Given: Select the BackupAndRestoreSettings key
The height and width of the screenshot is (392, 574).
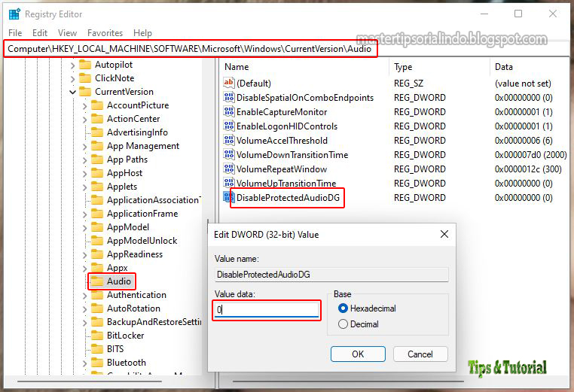Looking at the screenshot, I should tap(154, 322).
